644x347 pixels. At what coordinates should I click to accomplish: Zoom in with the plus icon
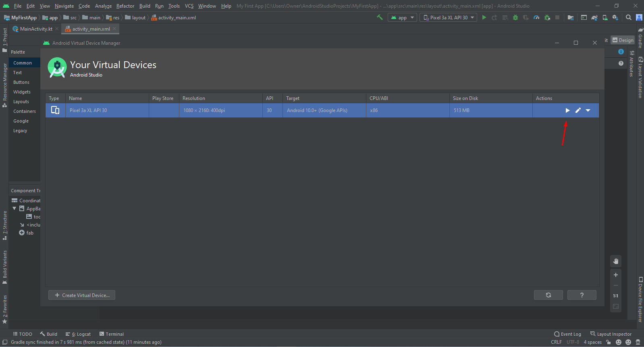click(616, 275)
